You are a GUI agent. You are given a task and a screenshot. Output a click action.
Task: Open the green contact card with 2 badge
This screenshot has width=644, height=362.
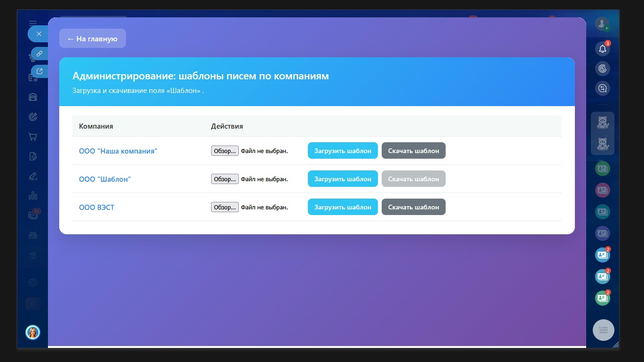click(603, 298)
